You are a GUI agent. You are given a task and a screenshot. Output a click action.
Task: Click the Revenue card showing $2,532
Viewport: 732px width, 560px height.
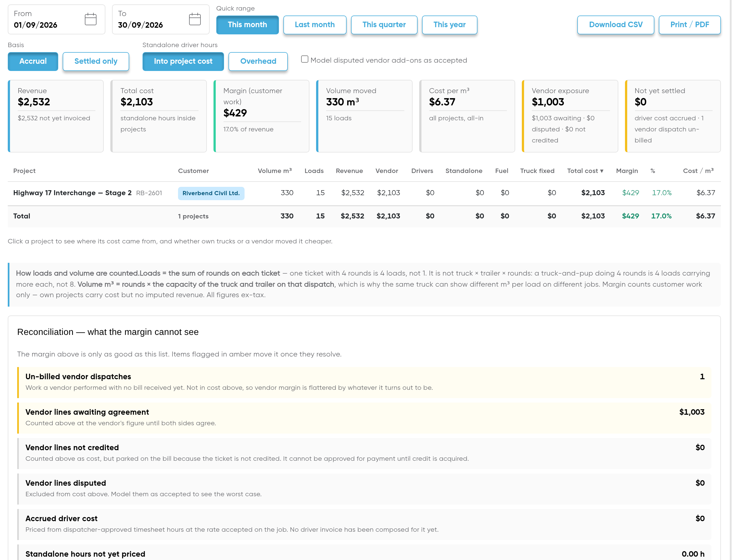click(56, 116)
